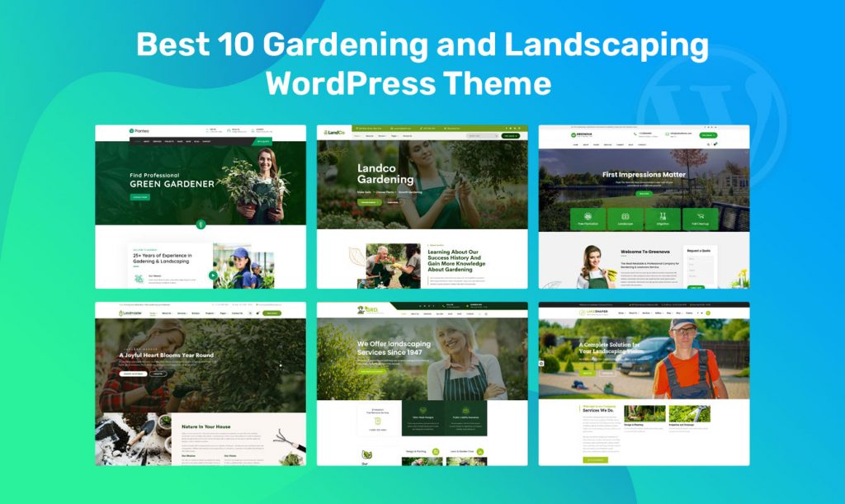Click first field of Request a Quote form

pos(701,259)
